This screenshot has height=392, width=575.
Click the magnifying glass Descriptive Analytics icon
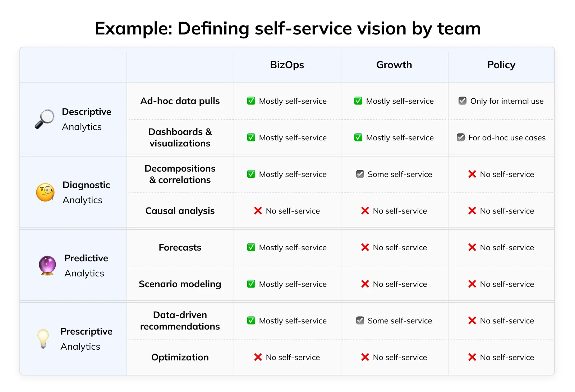[x=45, y=119]
